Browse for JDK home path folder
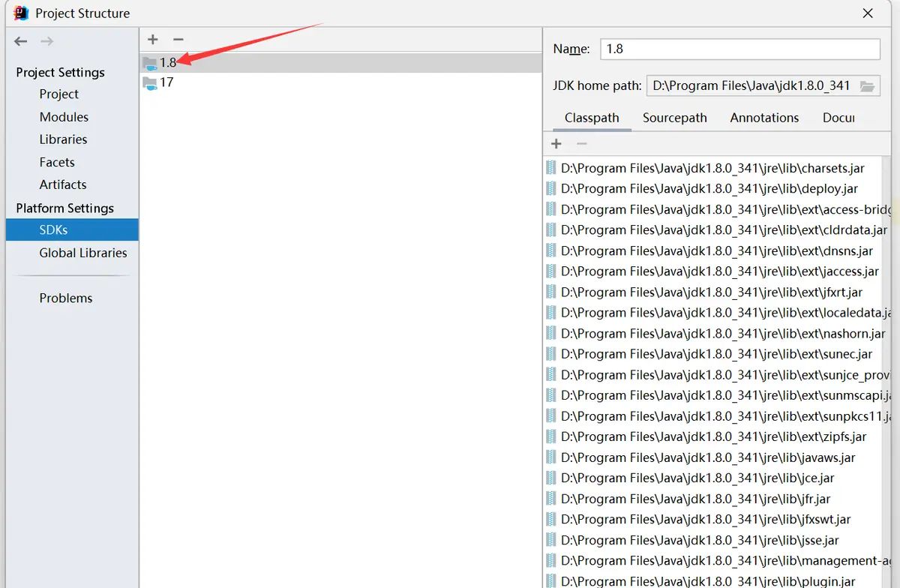This screenshot has width=900, height=588. point(867,86)
